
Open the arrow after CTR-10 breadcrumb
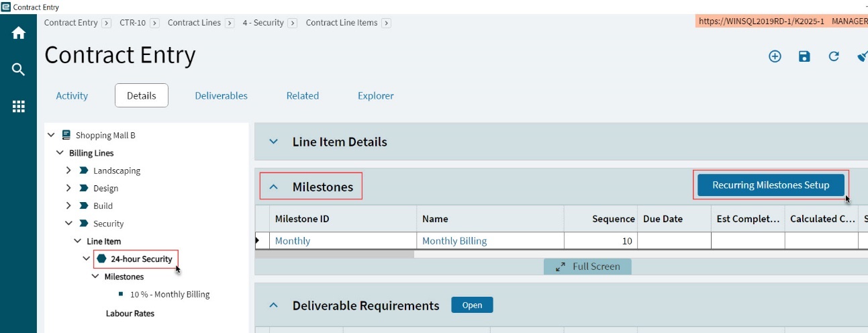click(x=154, y=23)
